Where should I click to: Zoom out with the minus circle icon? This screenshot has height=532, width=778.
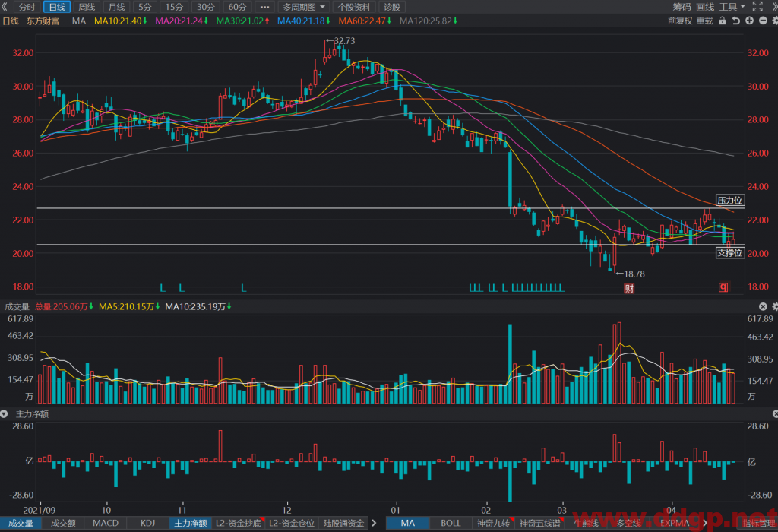[x=763, y=21]
